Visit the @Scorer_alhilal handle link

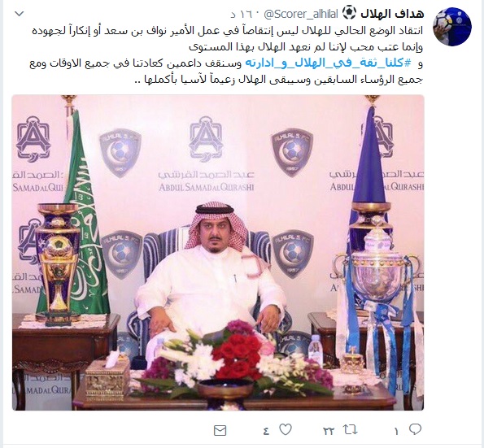point(301,14)
